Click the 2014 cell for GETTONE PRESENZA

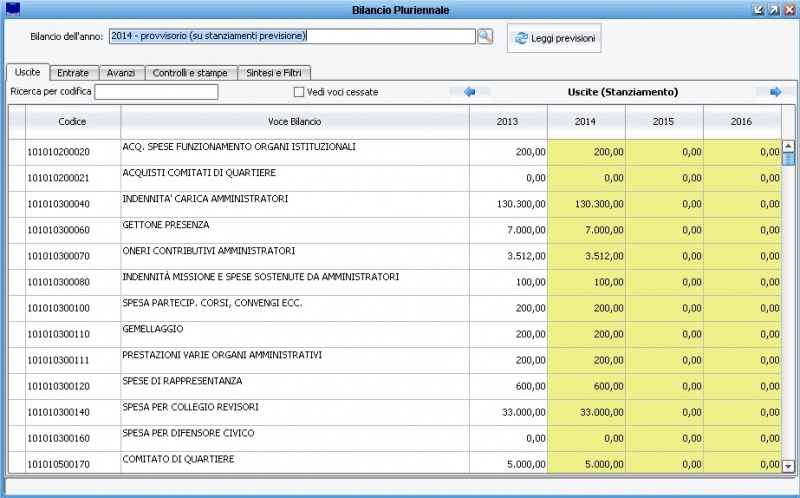(586, 230)
